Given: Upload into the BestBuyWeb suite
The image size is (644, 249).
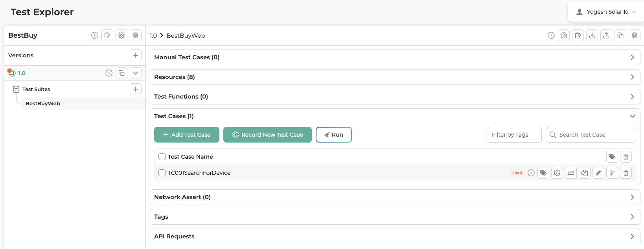Looking at the screenshot, I should click(x=606, y=35).
